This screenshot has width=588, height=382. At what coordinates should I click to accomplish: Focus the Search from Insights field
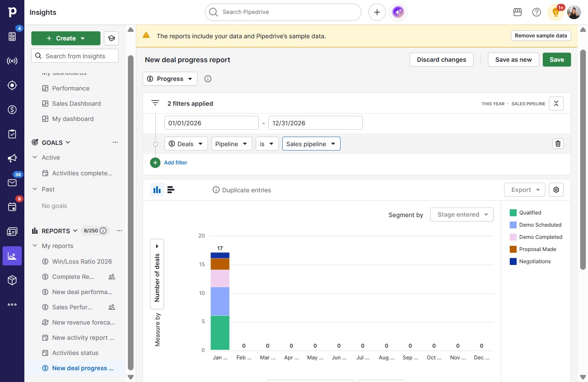[75, 56]
